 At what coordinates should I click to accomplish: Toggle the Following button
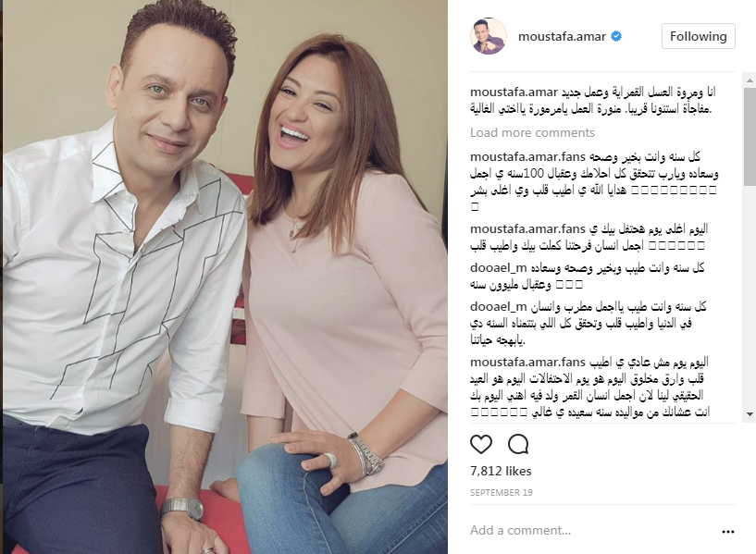tap(698, 36)
